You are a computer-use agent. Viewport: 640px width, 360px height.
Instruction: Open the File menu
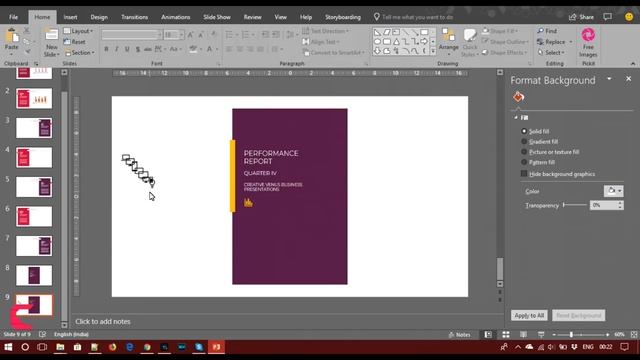(x=13, y=17)
